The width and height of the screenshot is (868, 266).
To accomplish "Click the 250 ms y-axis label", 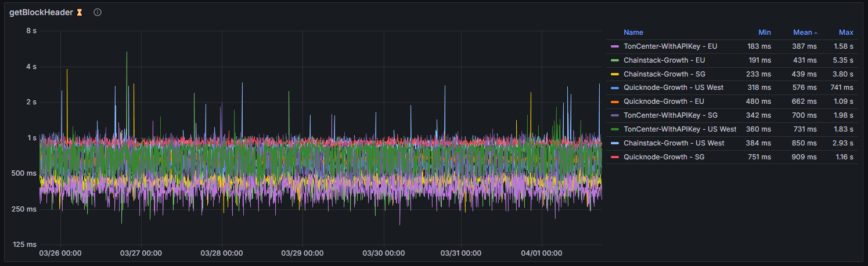I will point(24,209).
